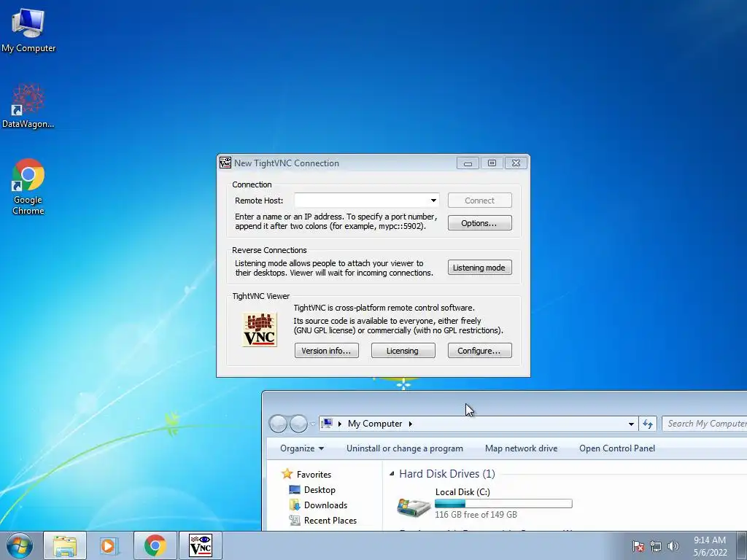Click the Downloads folder icon in Favorites
This screenshot has width=747, height=560.
click(295, 505)
